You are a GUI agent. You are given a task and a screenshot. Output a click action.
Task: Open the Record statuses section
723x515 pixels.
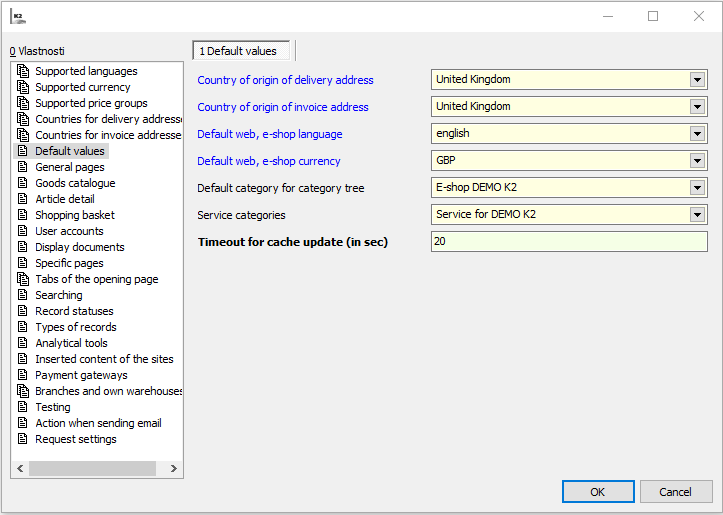point(74,311)
